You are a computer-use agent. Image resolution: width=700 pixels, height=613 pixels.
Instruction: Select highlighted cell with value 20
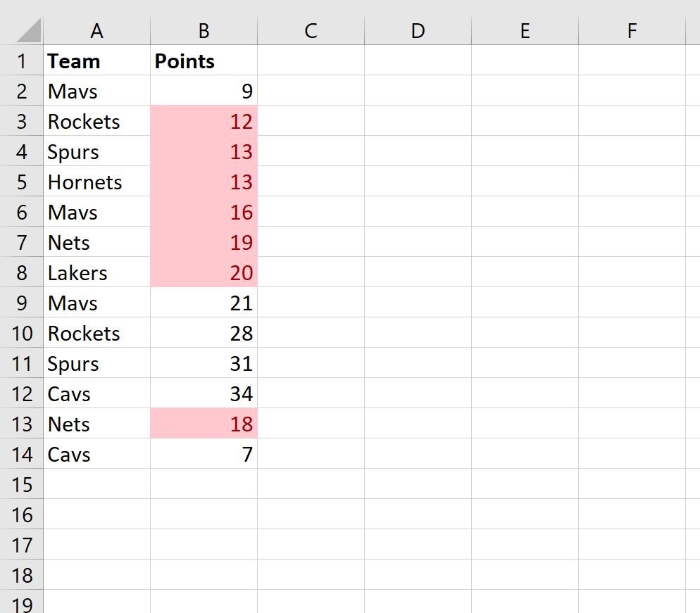(x=204, y=272)
